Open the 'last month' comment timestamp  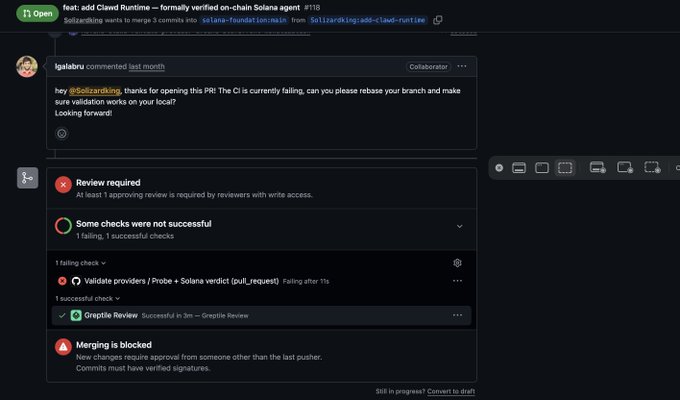[x=147, y=66]
